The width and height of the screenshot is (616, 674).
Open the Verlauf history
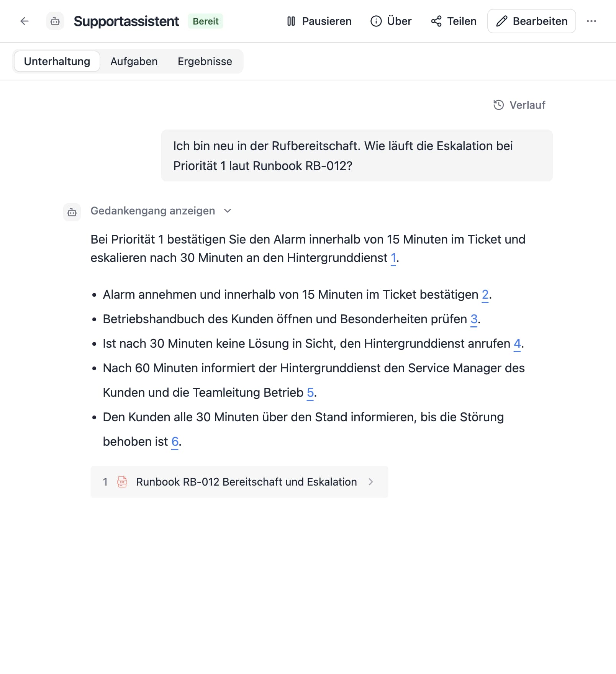pos(519,105)
